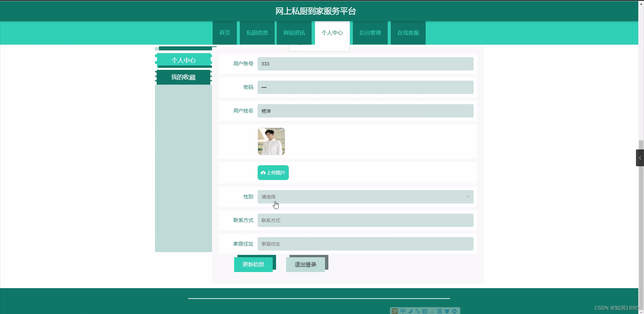The width and height of the screenshot is (644, 314).
Task: Open the gear settings icon in the IME toolbar
Action: pyautogui.click(x=454, y=311)
